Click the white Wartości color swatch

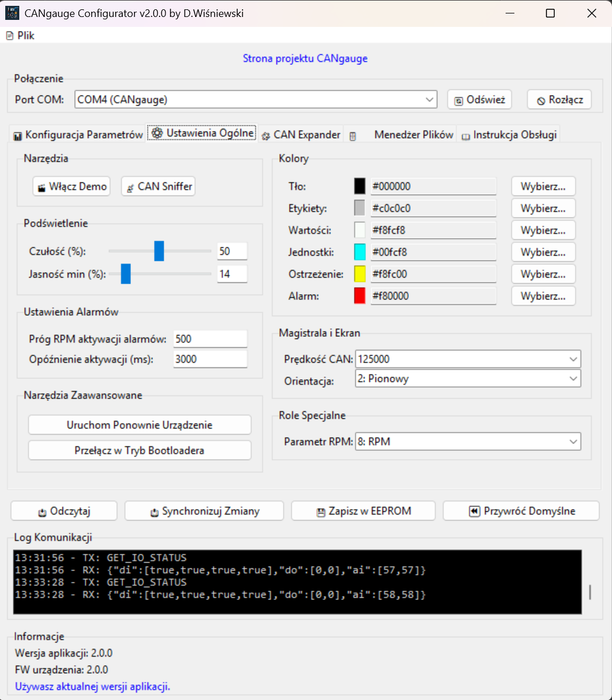pos(359,230)
